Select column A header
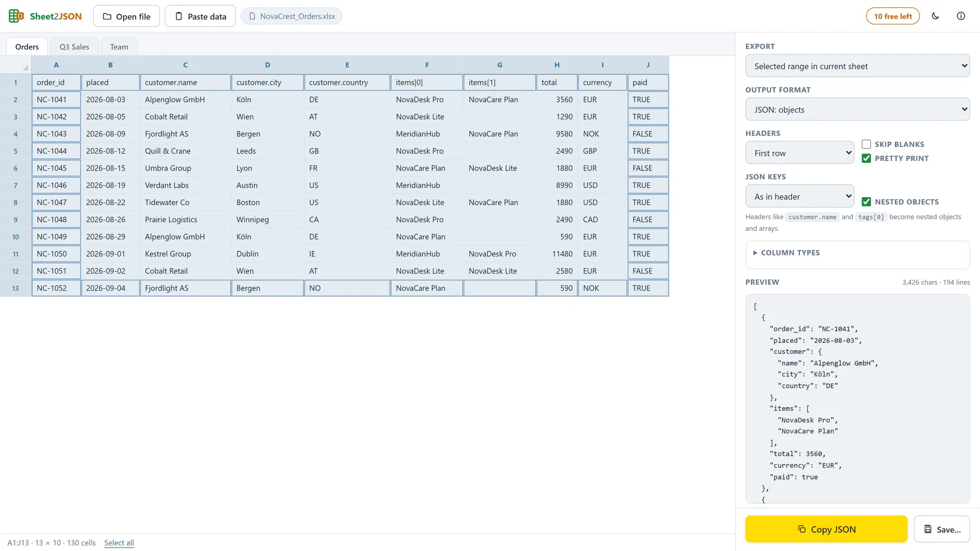Screen dimensions: 980x551 (56, 64)
